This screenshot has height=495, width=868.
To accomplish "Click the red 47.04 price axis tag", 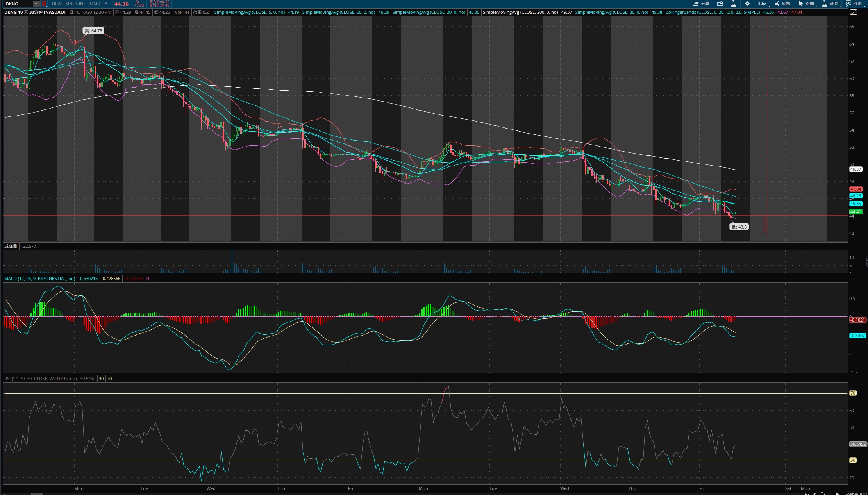I will click(855, 189).
